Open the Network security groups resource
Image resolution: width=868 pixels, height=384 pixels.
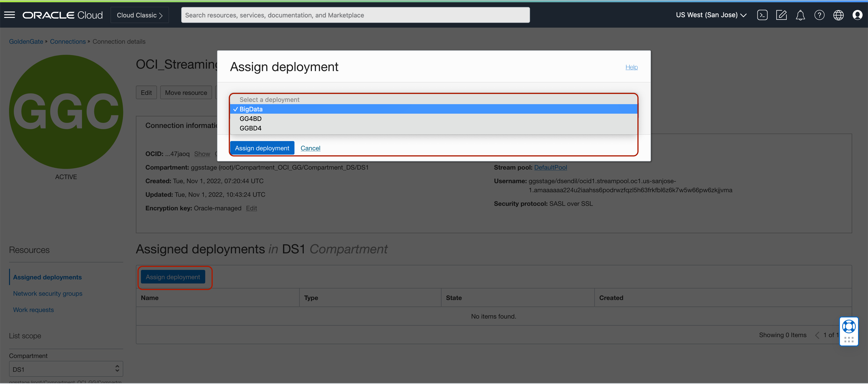[48, 293]
